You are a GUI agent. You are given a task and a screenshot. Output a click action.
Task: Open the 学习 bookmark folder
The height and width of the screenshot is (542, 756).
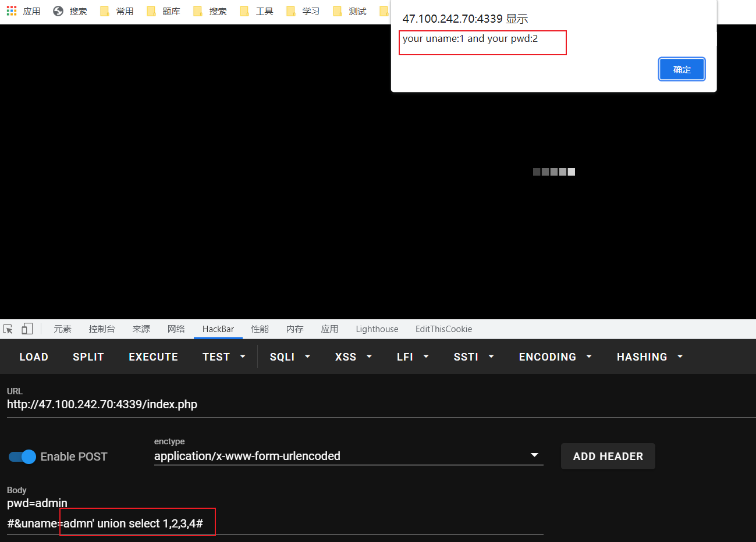point(303,11)
